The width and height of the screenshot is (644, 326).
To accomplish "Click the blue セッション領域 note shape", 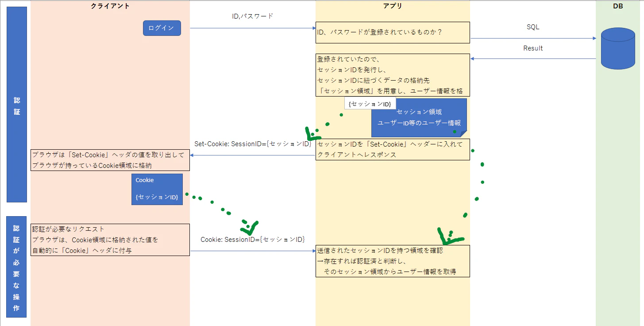I will pyautogui.click(x=419, y=117).
